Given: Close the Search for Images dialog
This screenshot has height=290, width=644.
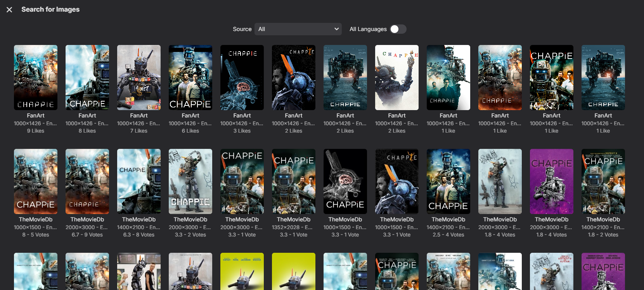Looking at the screenshot, I should (9, 10).
